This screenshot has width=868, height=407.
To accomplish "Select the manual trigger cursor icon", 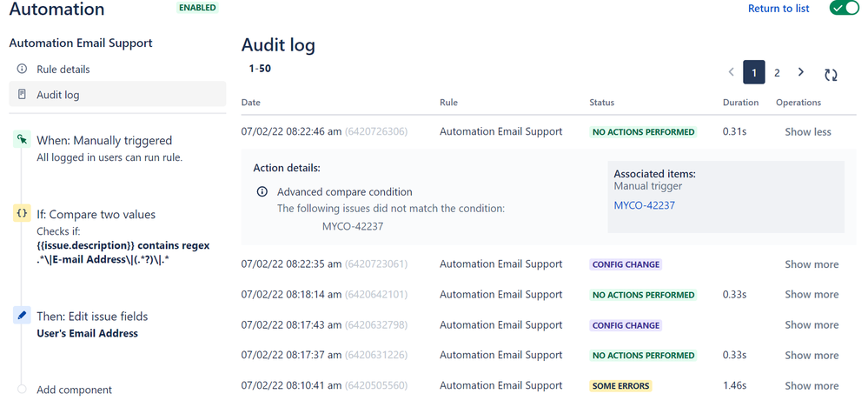I will click(21, 140).
